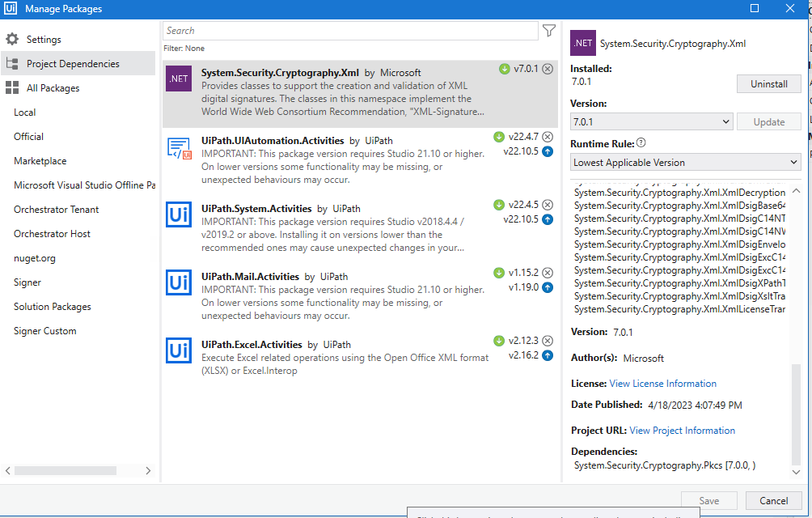Select the UiPath.Mail.Activities package name
The height and width of the screenshot is (518, 812).
pos(250,277)
